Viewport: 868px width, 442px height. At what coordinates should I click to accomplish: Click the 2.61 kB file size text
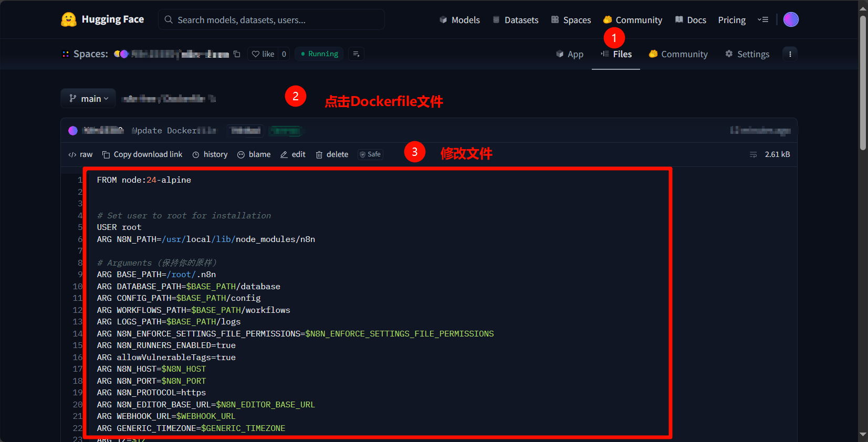tap(777, 154)
